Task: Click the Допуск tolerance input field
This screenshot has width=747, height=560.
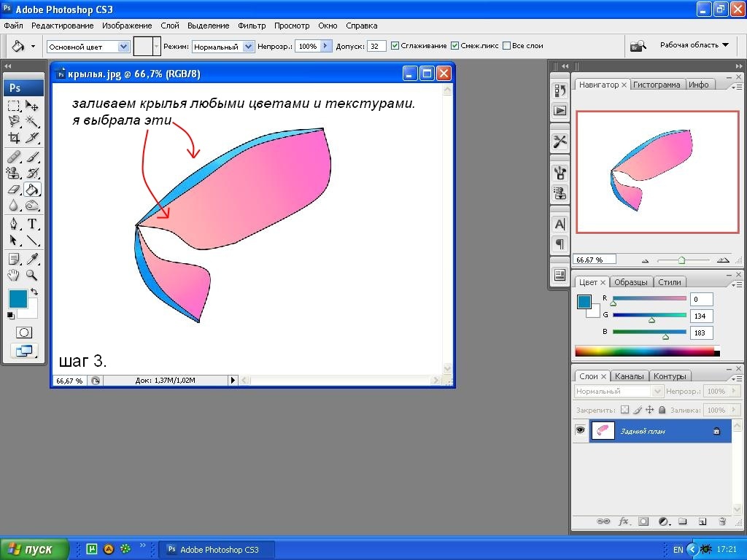Action: (376, 46)
